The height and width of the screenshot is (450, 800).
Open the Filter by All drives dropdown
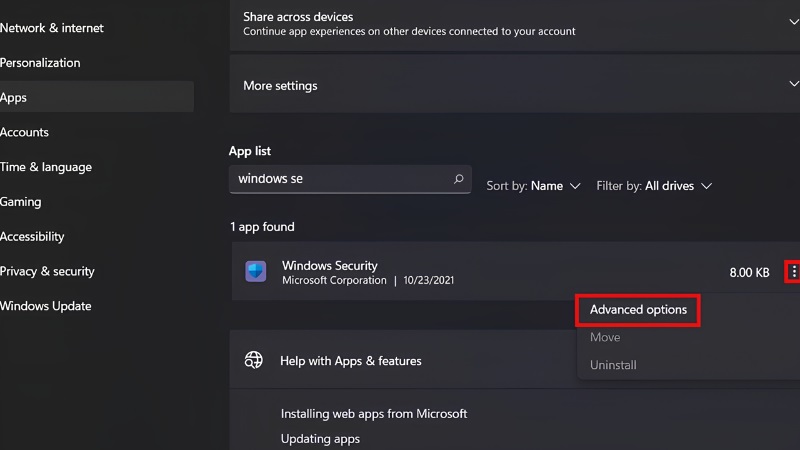tap(654, 186)
